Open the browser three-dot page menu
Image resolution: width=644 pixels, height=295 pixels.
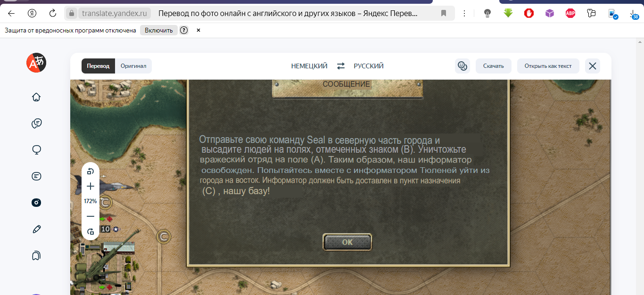(464, 13)
